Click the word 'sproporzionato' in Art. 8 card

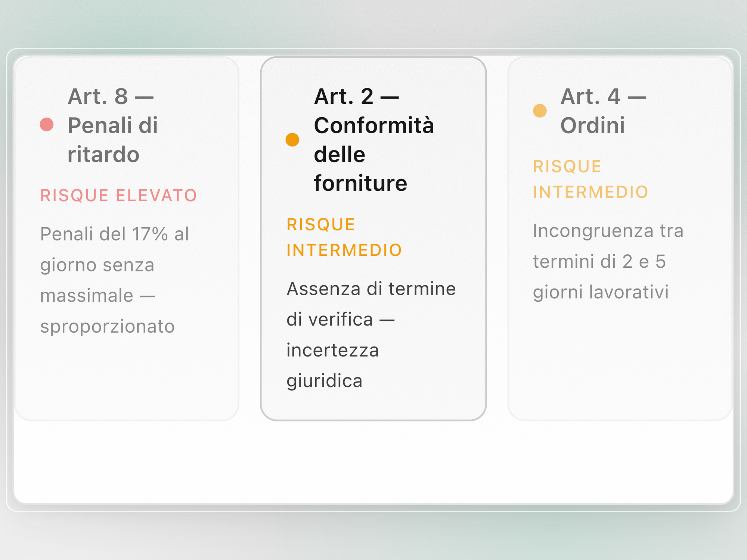pos(108,327)
